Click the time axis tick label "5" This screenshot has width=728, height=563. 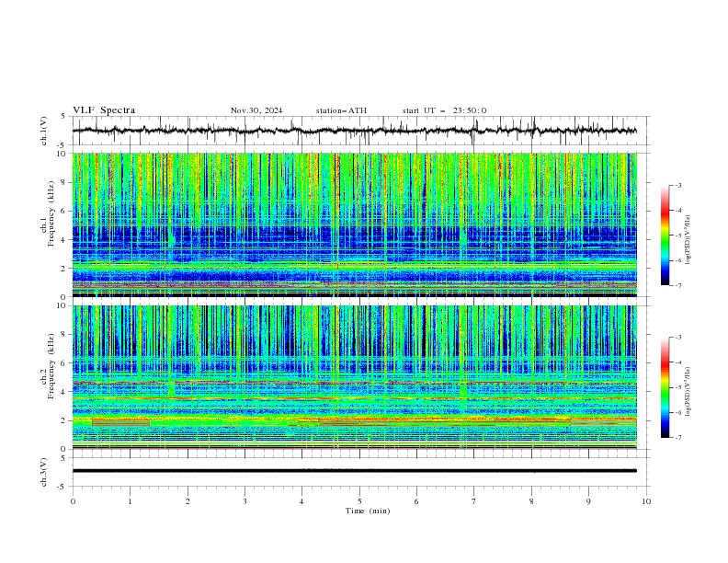pyautogui.click(x=359, y=501)
